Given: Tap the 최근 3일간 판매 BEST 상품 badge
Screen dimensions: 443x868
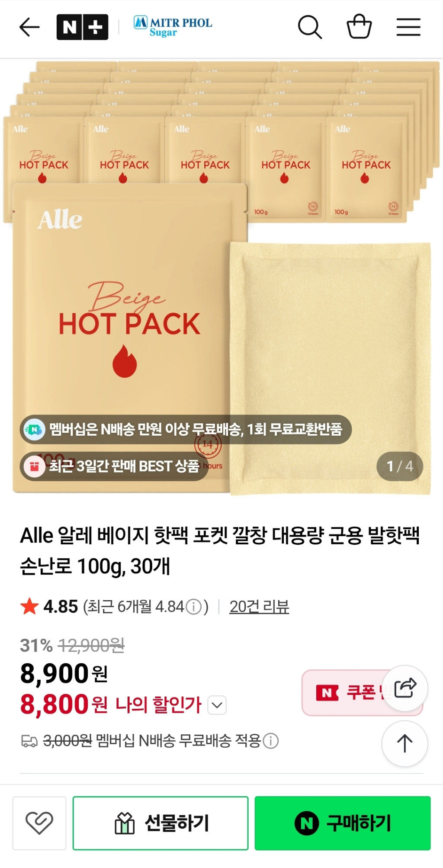Looking at the screenshot, I should (114, 466).
